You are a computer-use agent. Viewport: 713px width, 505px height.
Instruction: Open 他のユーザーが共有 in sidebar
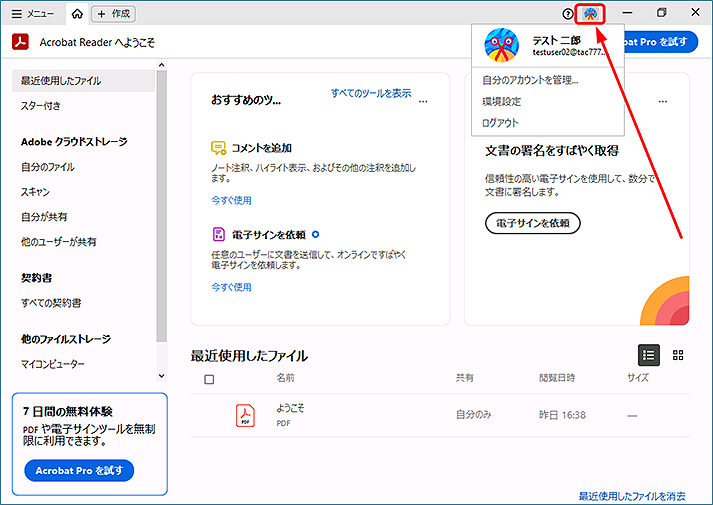(58, 242)
